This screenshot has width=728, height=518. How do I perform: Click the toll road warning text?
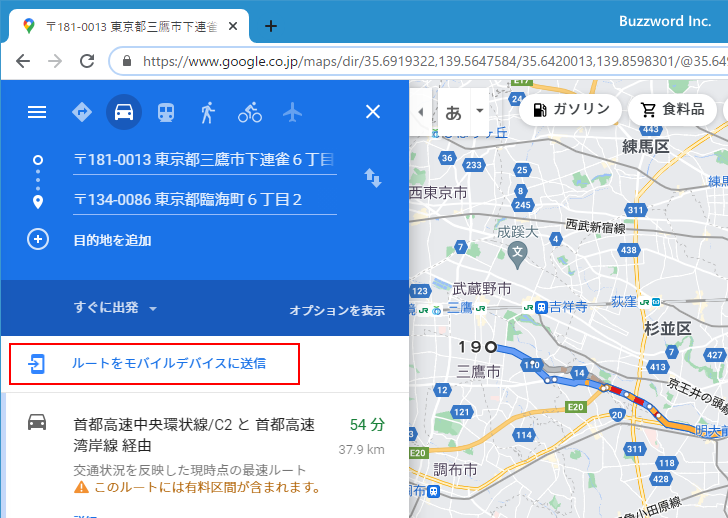click(208, 487)
